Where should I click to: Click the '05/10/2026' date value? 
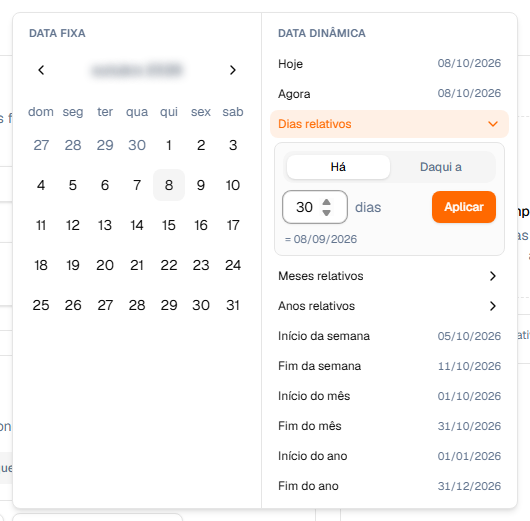tap(469, 336)
